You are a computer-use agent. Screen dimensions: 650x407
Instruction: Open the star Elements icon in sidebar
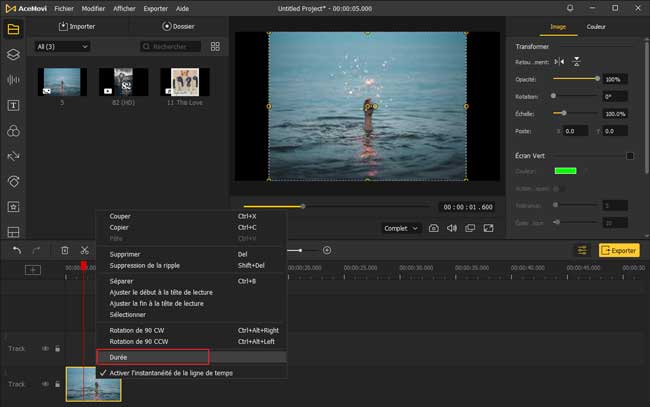tap(13, 207)
